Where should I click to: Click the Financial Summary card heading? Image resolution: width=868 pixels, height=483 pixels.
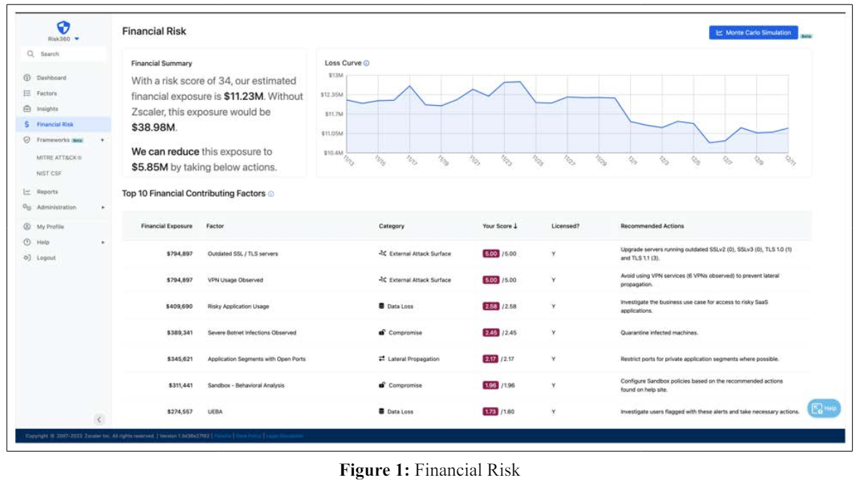click(x=162, y=63)
